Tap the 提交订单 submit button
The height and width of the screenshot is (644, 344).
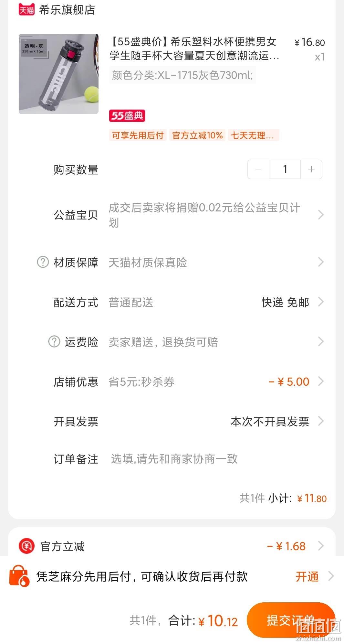point(291,620)
